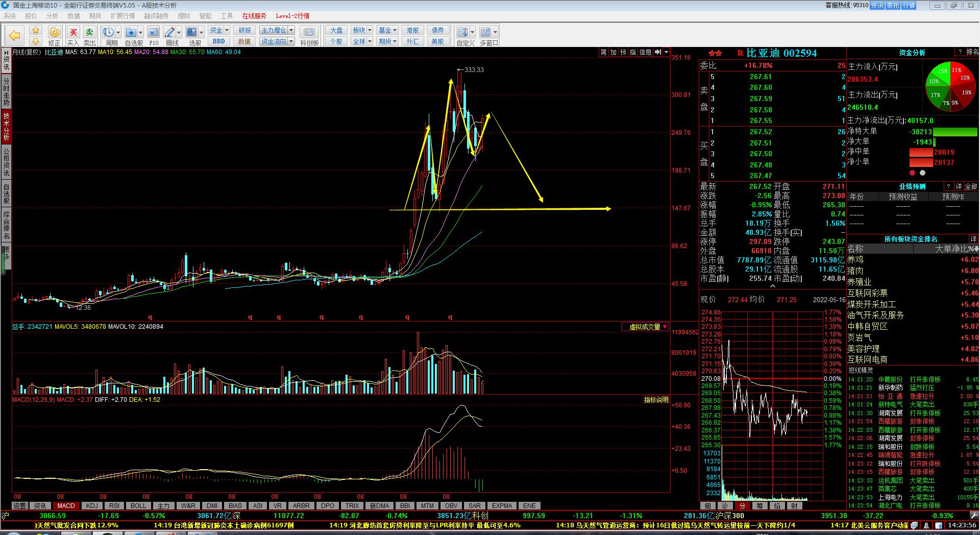Click the red dot page indicator
The height and width of the screenshot is (535, 980).
coord(912,173)
